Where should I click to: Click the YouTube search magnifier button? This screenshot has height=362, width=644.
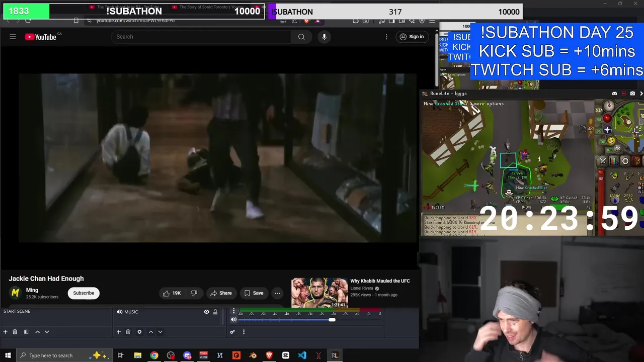coord(301,37)
